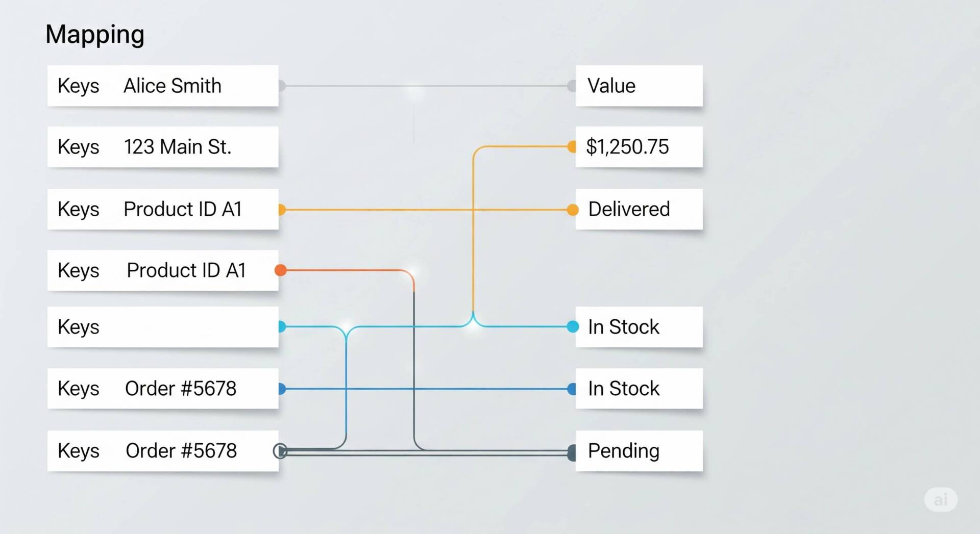Select the orange dot on upper Product ID A1
Image resolution: width=980 pixels, height=534 pixels.
(x=282, y=210)
